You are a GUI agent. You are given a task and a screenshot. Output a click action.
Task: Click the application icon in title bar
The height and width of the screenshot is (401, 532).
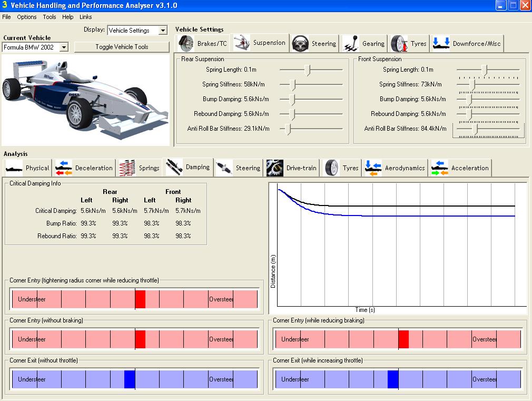pyautogui.click(x=5, y=5)
